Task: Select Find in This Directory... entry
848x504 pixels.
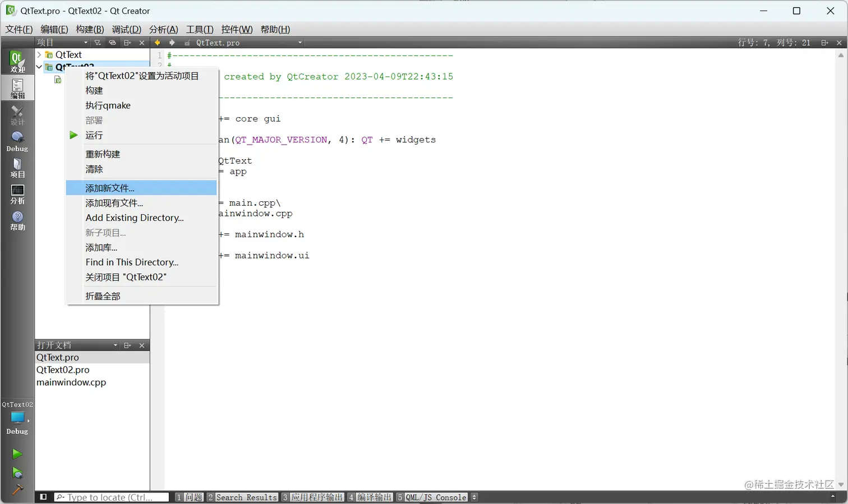Action: (x=141, y=262)
